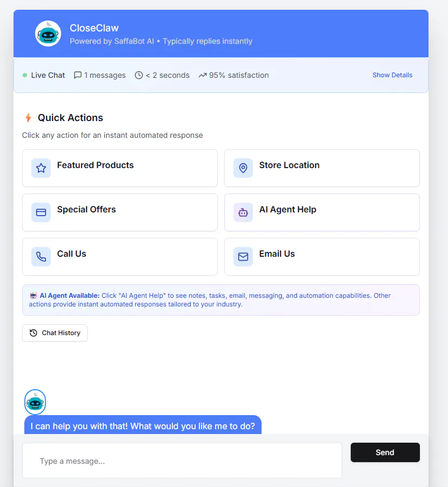Choose the Email Us quick action card
The height and width of the screenshot is (487, 448).
click(x=322, y=257)
